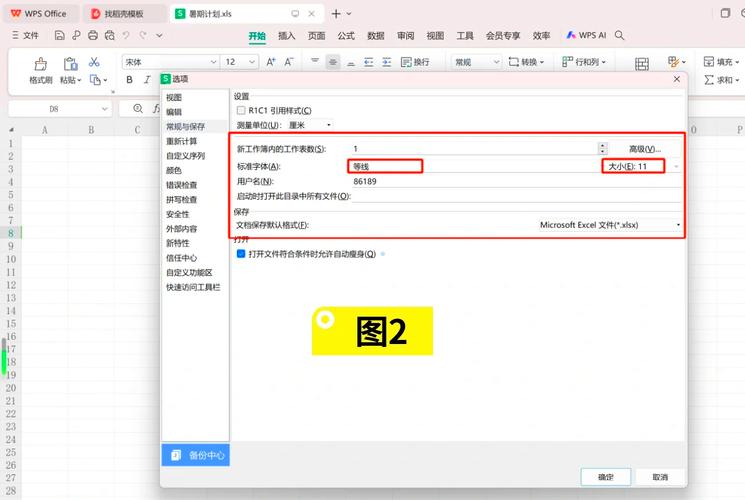Open the 填充 fill dropdown
This screenshot has height=500, width=745.
point(721,62)
